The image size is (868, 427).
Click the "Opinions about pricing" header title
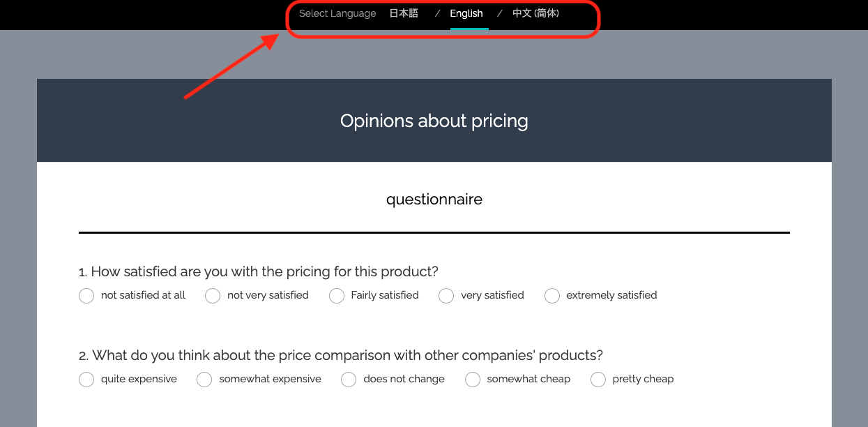click(x=434, y=121)
